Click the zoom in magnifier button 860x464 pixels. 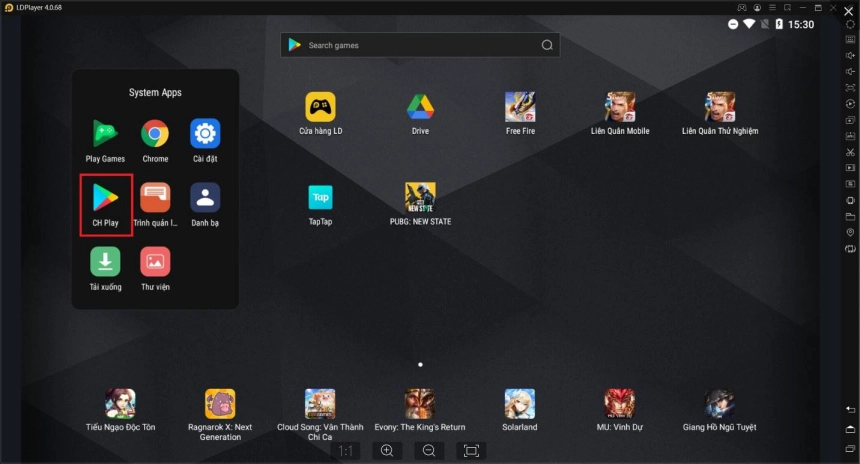coord(387,451)
